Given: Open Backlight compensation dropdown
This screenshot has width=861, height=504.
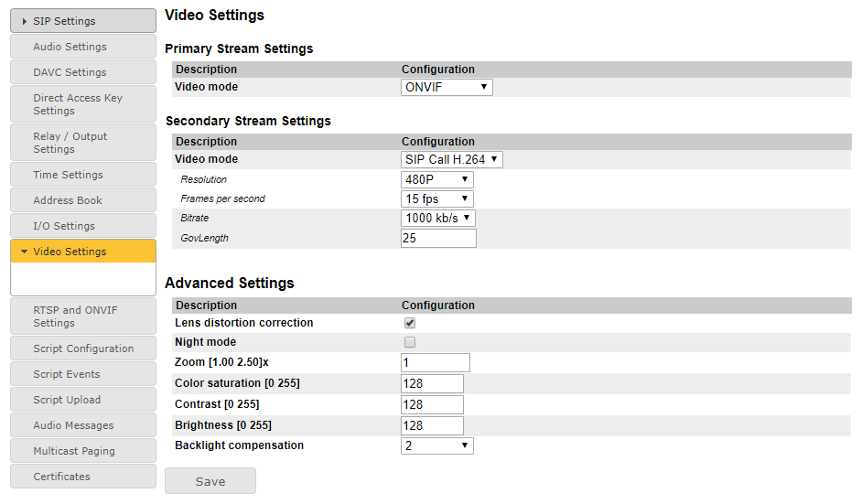Looking at the screenshot, I should (x=437, y=445).
